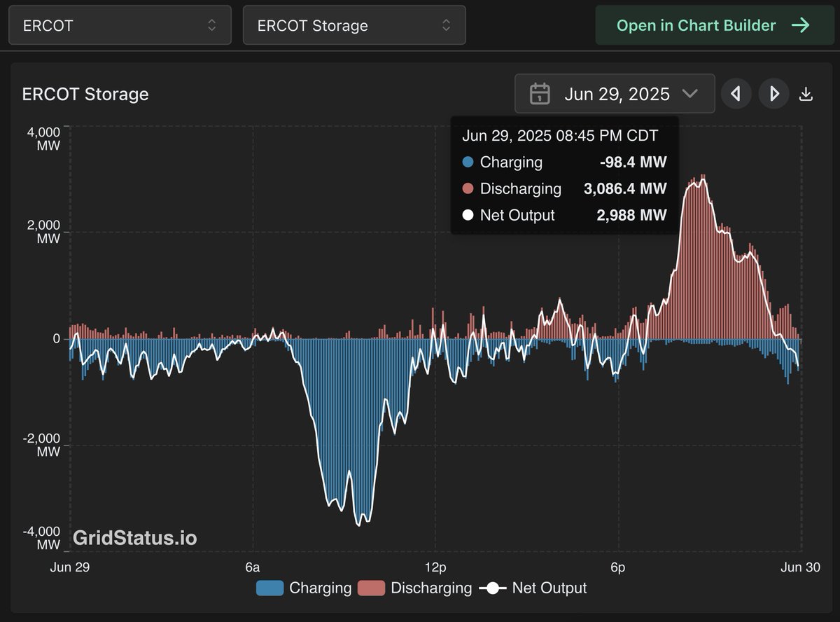
Task: Click the ERCOT Storage chart title
Action: [x=85, y=94]
